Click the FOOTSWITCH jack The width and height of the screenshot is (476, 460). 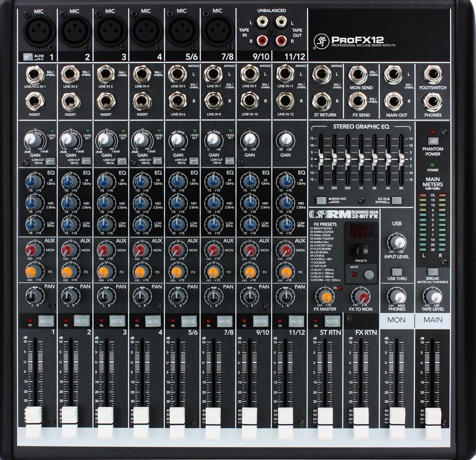coord(433,74)
